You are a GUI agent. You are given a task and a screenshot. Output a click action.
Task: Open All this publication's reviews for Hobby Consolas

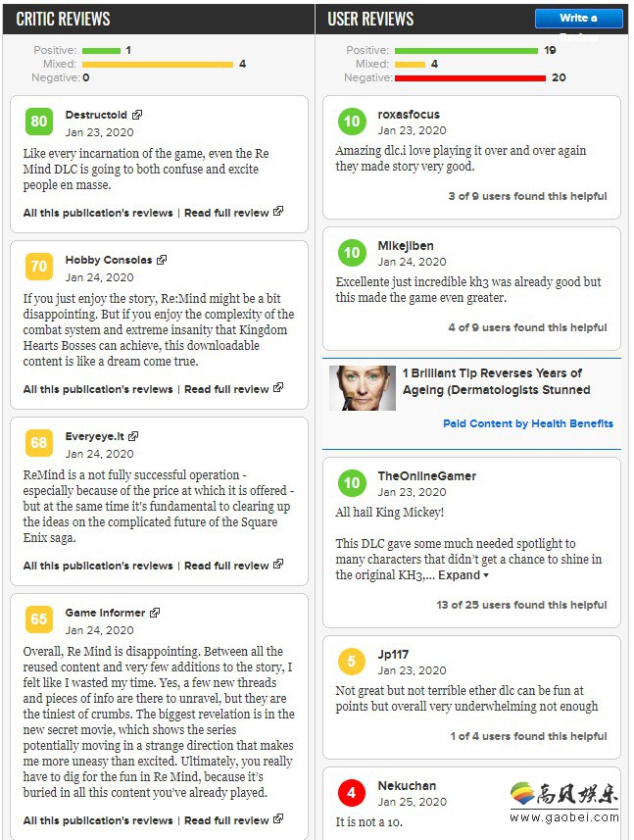pyautogui.click(x=98, y=389)
